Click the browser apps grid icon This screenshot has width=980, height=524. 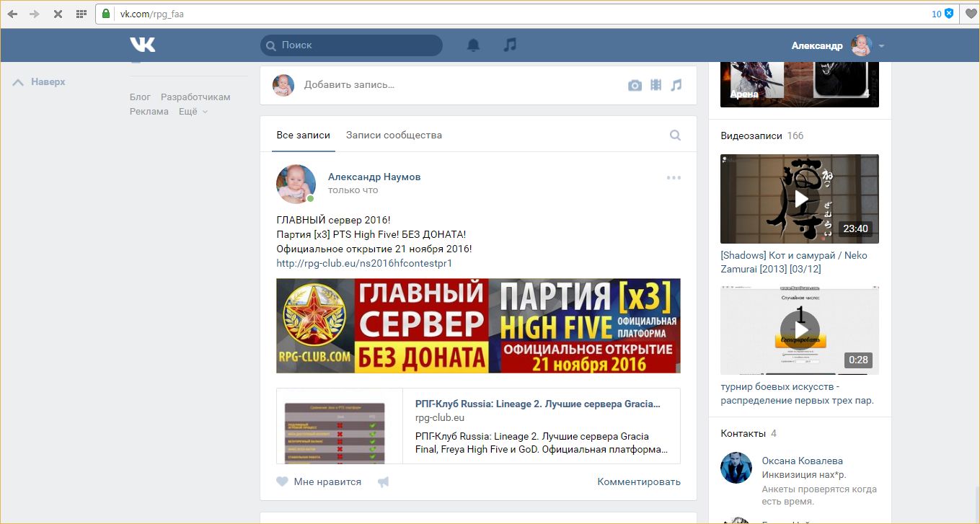click(x=81, y=14)
